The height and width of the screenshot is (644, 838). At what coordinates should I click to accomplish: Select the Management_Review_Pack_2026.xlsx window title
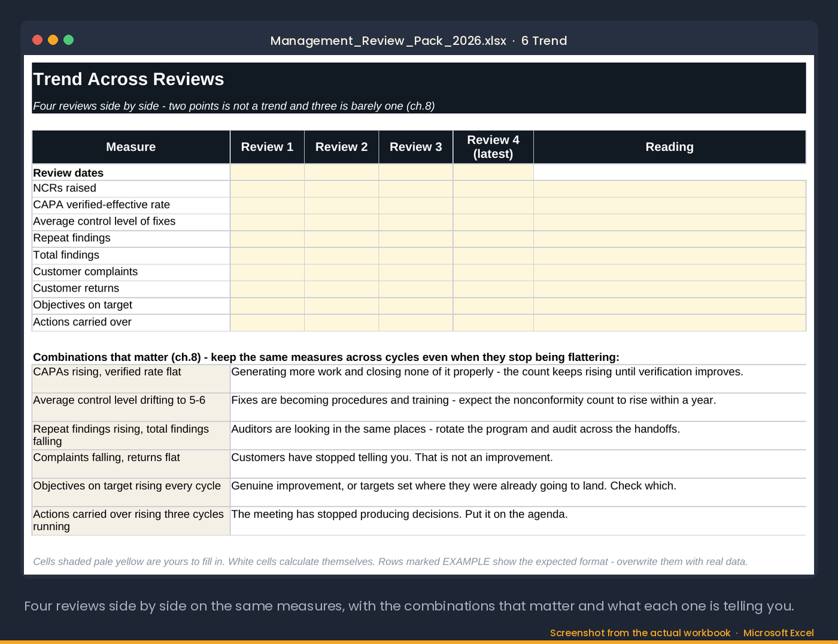(x=418, y=41)
